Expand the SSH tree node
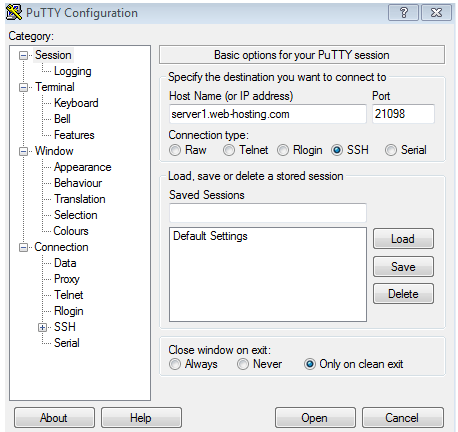This screenshot has width=458, height=432. [42, 327]
